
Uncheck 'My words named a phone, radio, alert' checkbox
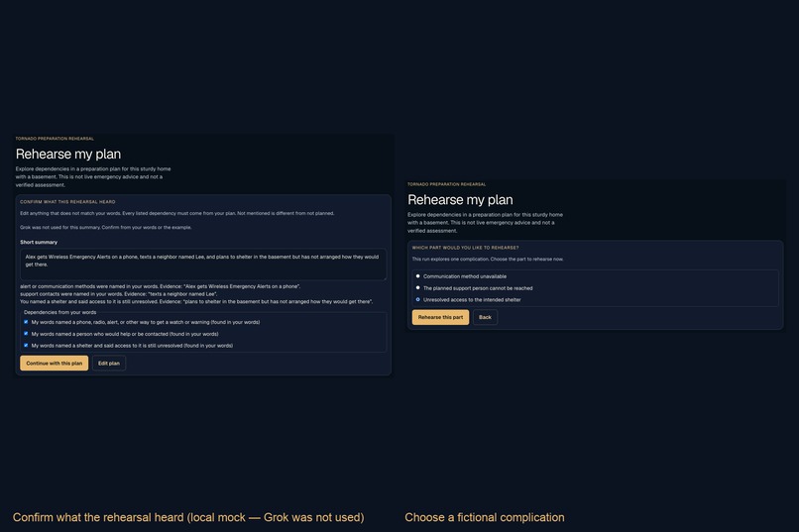click(x=26, y=322)
